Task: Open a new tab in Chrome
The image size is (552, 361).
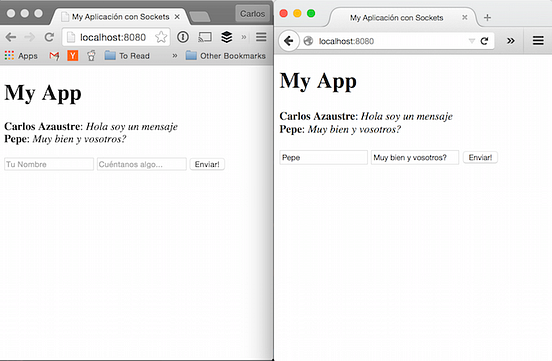Action: [x=200, y=17]
